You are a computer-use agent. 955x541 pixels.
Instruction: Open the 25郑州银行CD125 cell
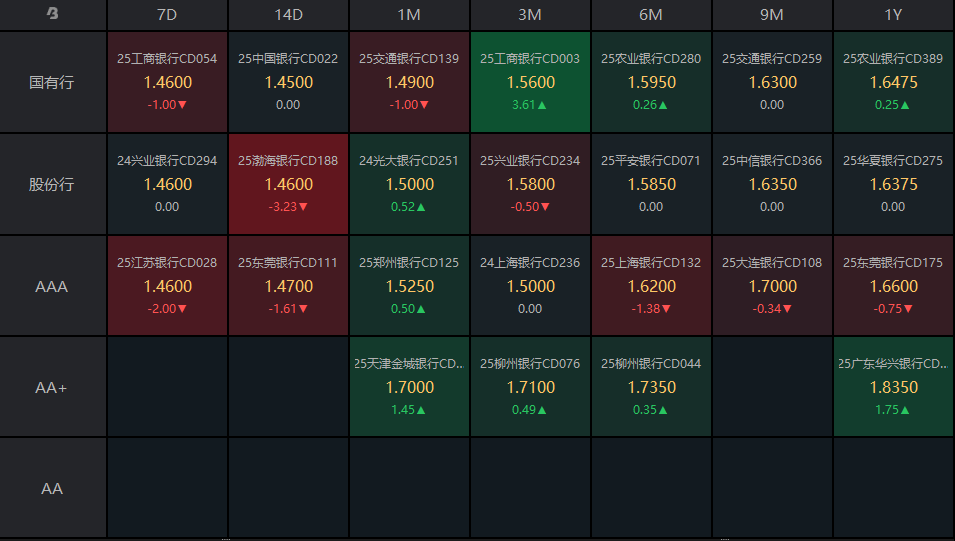pyautogui.click(x=409, y=286)
